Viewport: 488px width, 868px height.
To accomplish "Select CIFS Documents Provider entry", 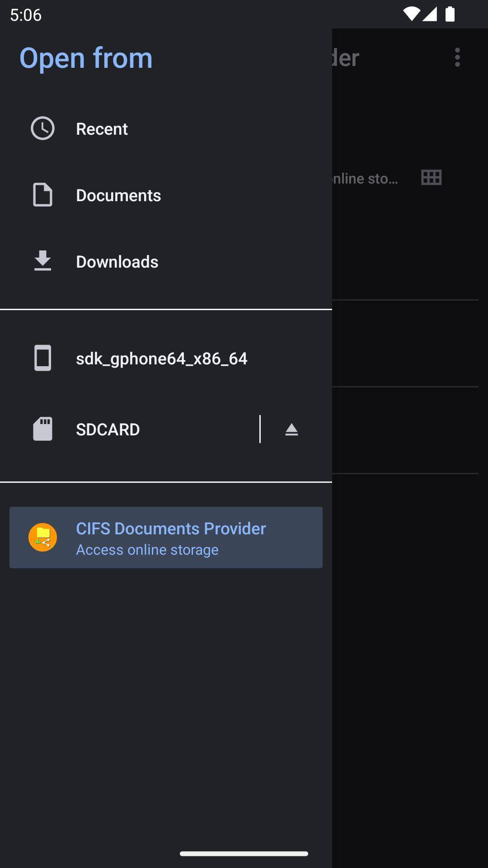I will click(171, 528).
